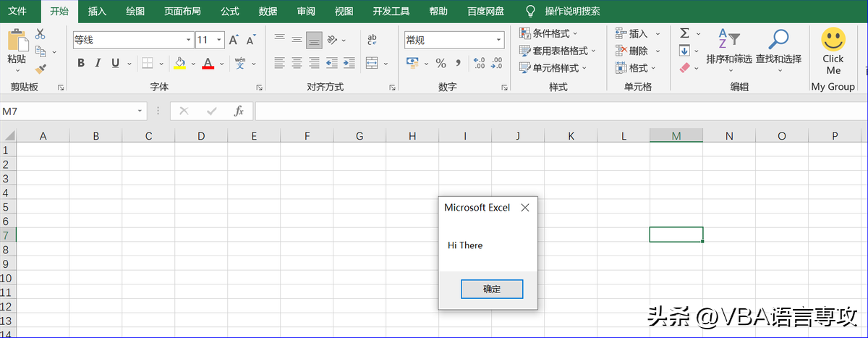Apply comma style number format

[x=459, y=64]
